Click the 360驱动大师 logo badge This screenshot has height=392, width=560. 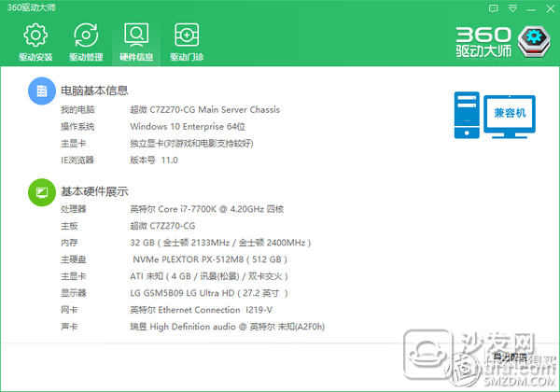[534, 41]
